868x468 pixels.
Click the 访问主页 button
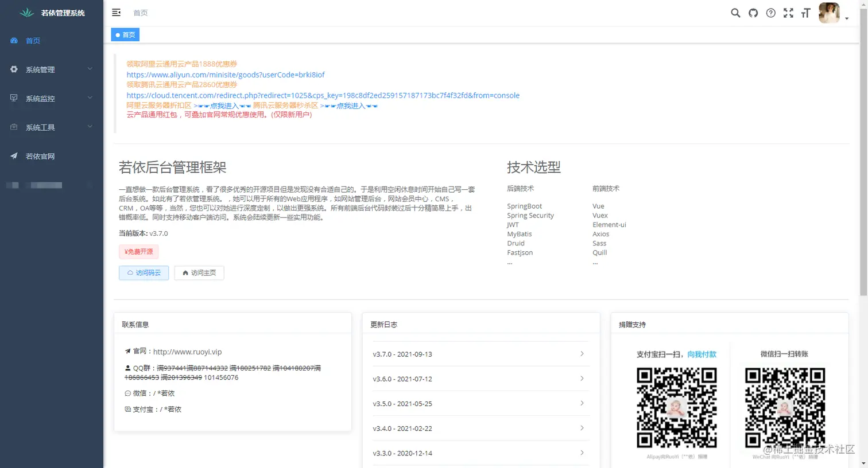[x=199, y=273]
